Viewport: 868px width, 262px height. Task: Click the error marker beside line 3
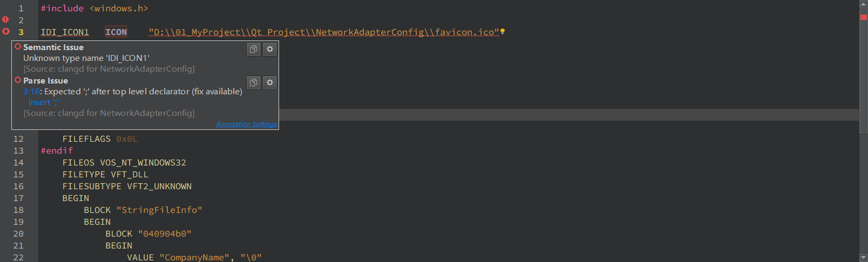(5, 31)
